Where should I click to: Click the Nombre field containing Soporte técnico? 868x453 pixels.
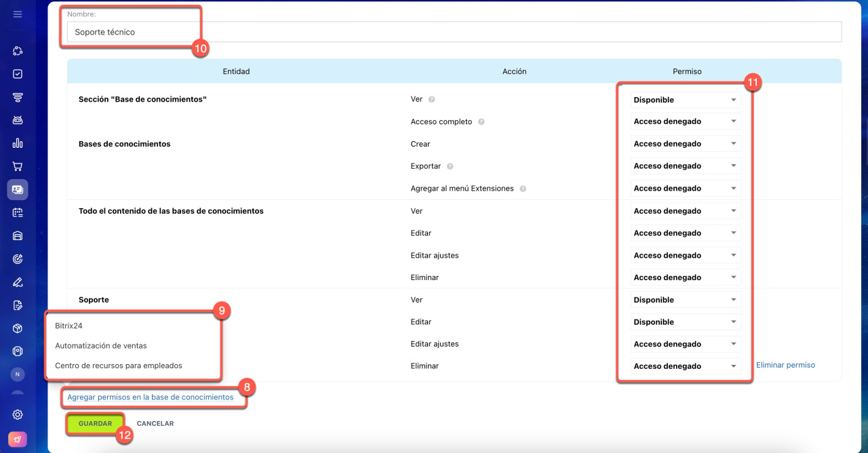pos(453,32)
